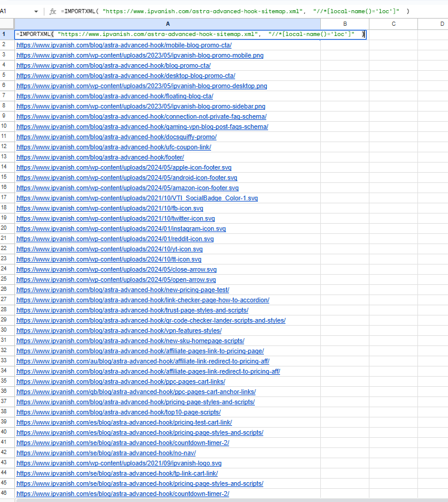Open close-arrow.svg link
448x502 pixels.
pyautogui.click(x=116, y=269)
